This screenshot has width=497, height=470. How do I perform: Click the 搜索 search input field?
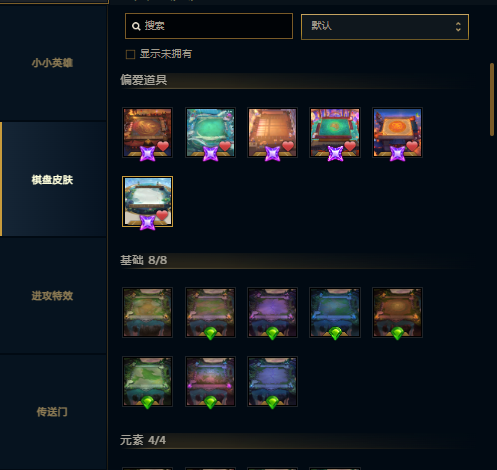coord(209,26)
